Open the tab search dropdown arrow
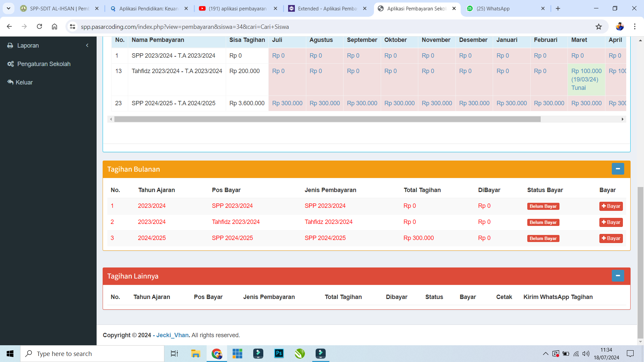 8,8
